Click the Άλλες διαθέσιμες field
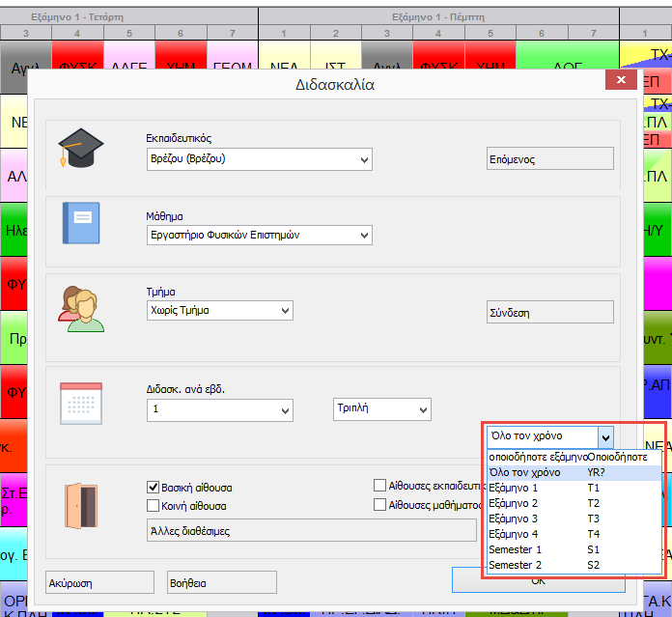The height and width of the screenshot is (617, 672). click(x=311, y=530)
